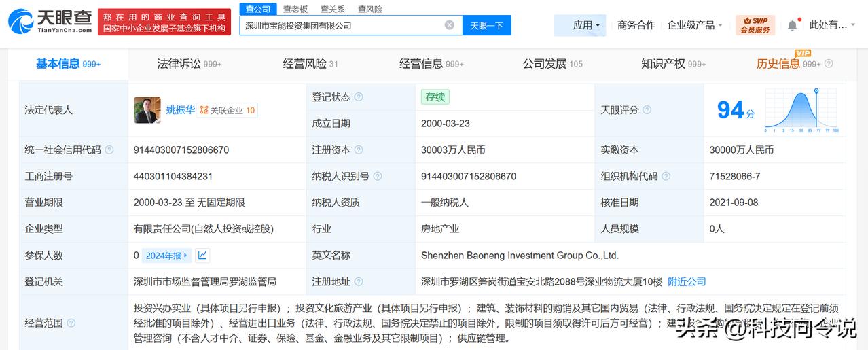Select organization code 71528066-7
The width and height of the screenshot is (868, 350).
(x=735, y=176)
